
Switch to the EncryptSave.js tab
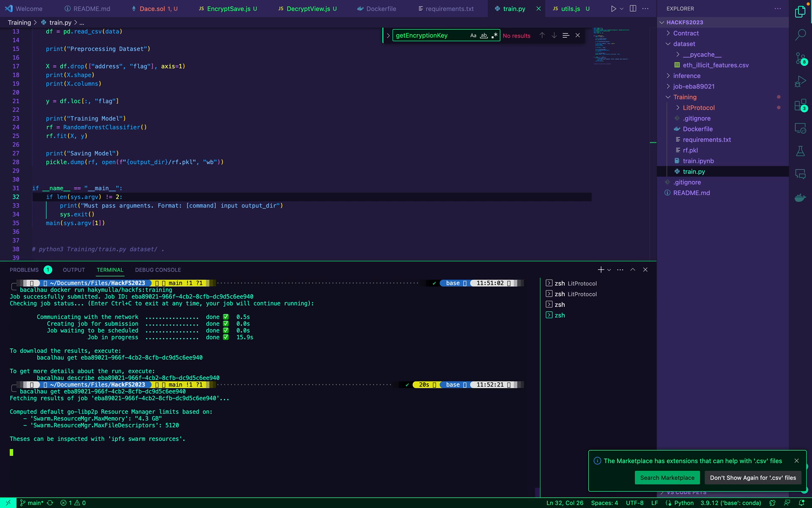(228, 8)
